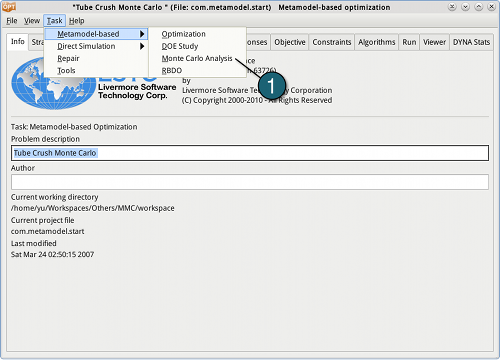Click the empty Author input field
The width and height of the screenshot is (500, 361).
click(x=250, y=182)
